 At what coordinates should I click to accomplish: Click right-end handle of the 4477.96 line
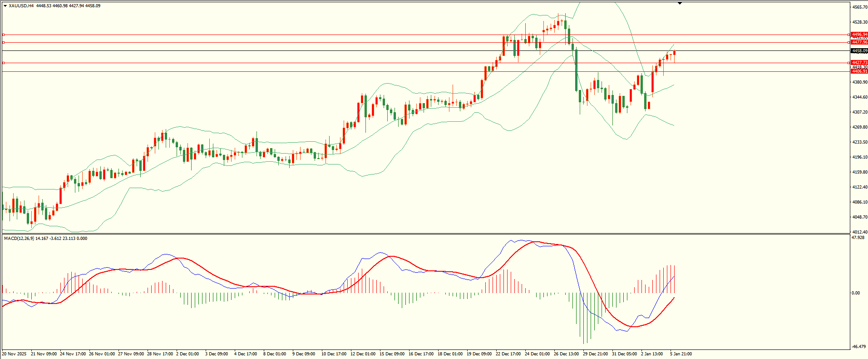tap(849, 42)
